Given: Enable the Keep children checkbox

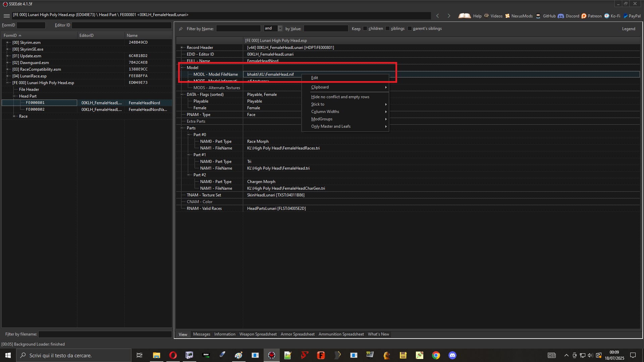Looking at the screenshot, I should tap(365, 28).
